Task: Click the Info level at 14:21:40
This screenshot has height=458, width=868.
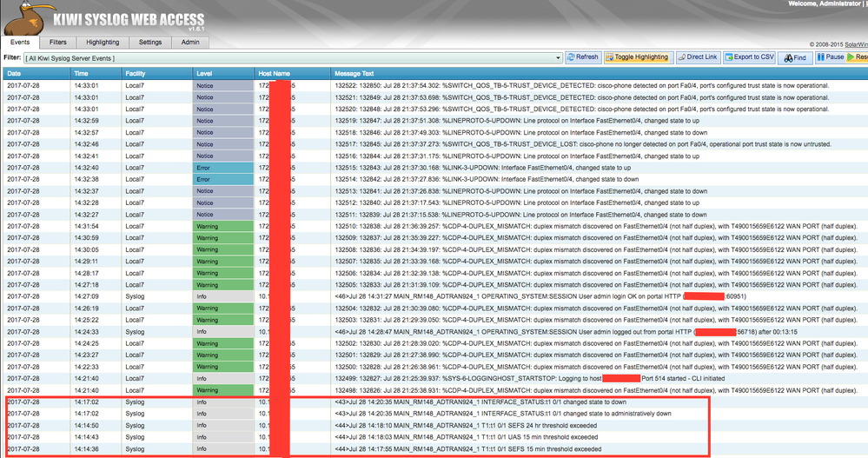Action: pos(223,379)
